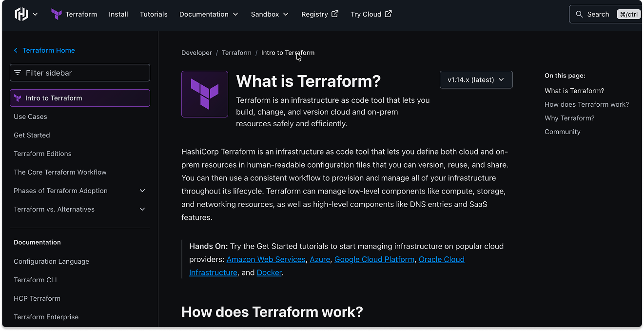Image resolution: width=644 pixels, height=331 pixels.
Task: Open Oracle Cloud Infrastructure tutorial link
Action: click(x=441, y=259)
